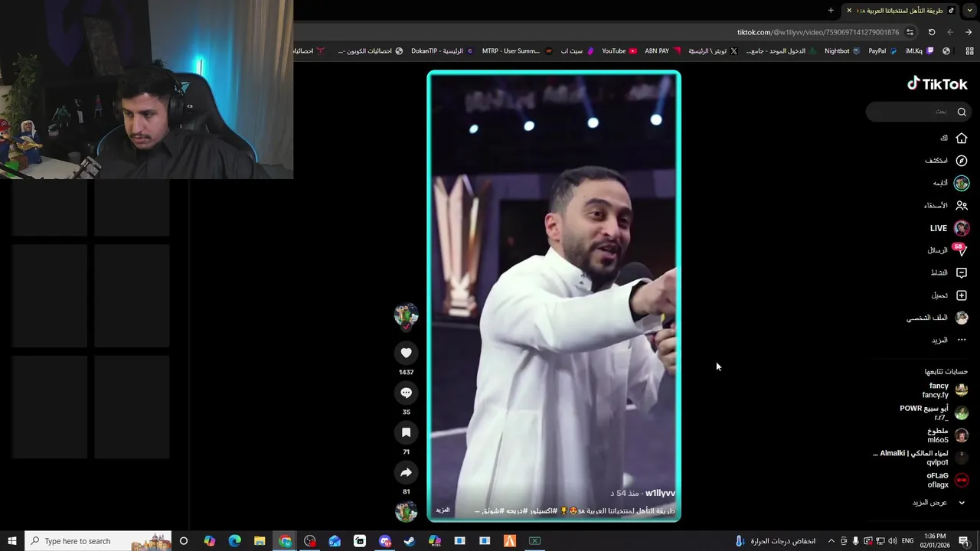Expand the video caption 'المزيد' link
Viewport: 980px width, 551px height.
coord(443,510)
